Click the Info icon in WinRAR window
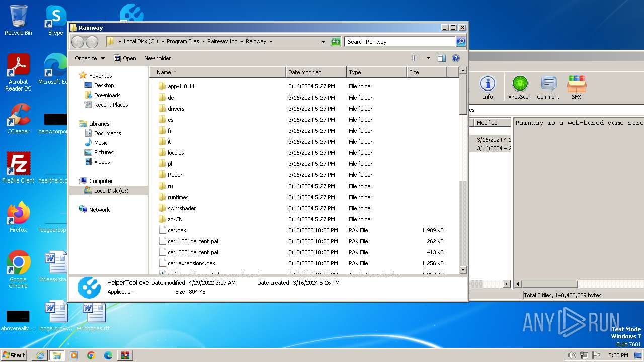 pyautogui.click(x=488, y=87)
